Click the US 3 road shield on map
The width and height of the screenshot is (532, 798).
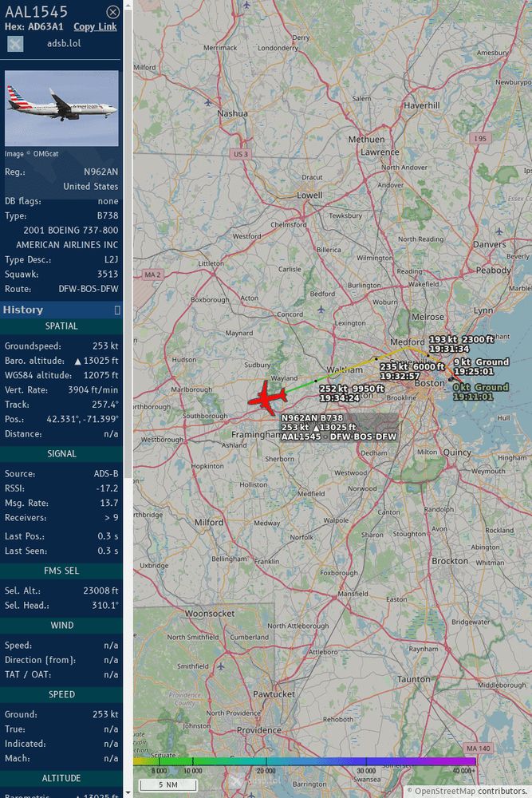[241, 154]
